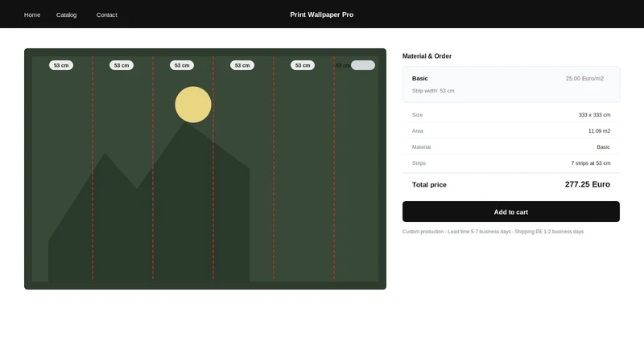This screenshot has width=644, height=362.
Task: Click the 277.25 Euro total price
Action: 588,184
